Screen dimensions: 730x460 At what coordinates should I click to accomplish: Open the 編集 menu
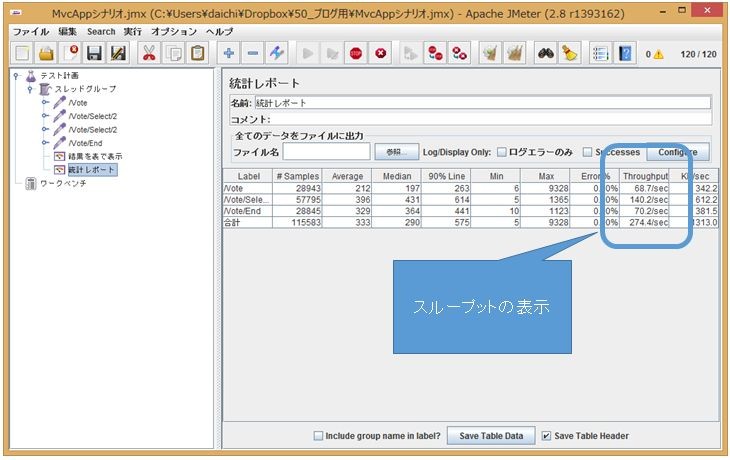tap(68, 32)
